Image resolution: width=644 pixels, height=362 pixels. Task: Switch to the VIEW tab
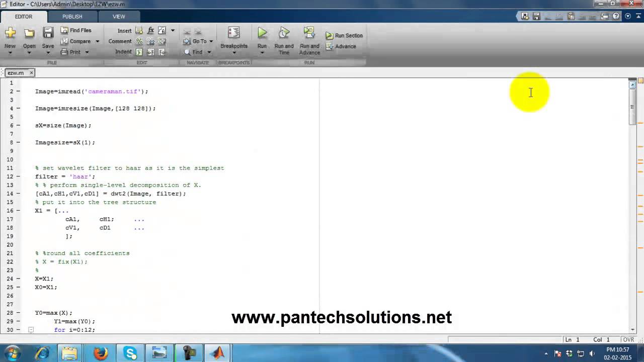click(x=119, y=17)
